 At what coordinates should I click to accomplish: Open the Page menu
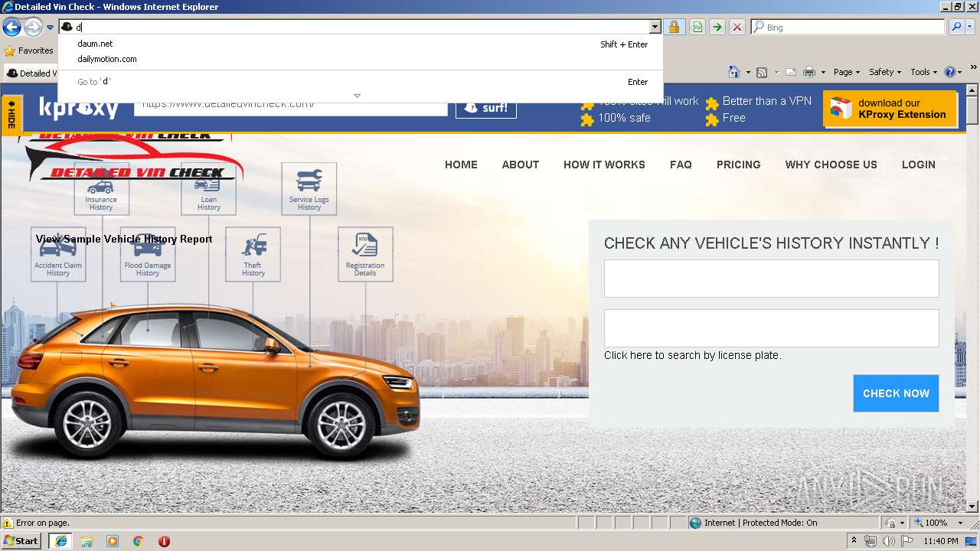click(x=846, y=72)
